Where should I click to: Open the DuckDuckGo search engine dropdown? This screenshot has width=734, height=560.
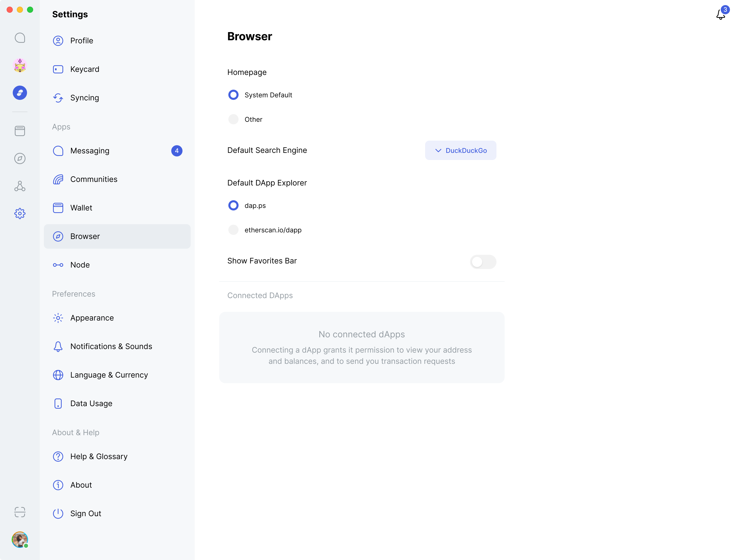pos(460,150)
